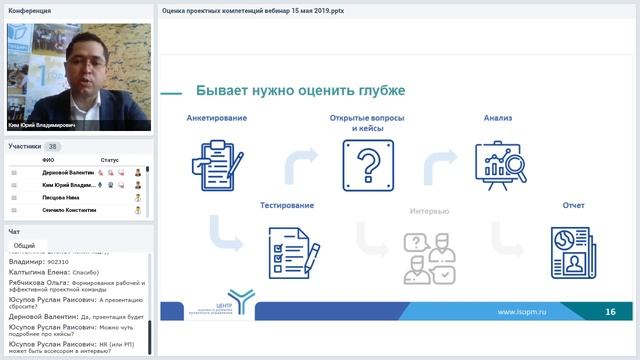
Task: Click the user role avatar for Дерновой Валентин
Action: point(138,173)
